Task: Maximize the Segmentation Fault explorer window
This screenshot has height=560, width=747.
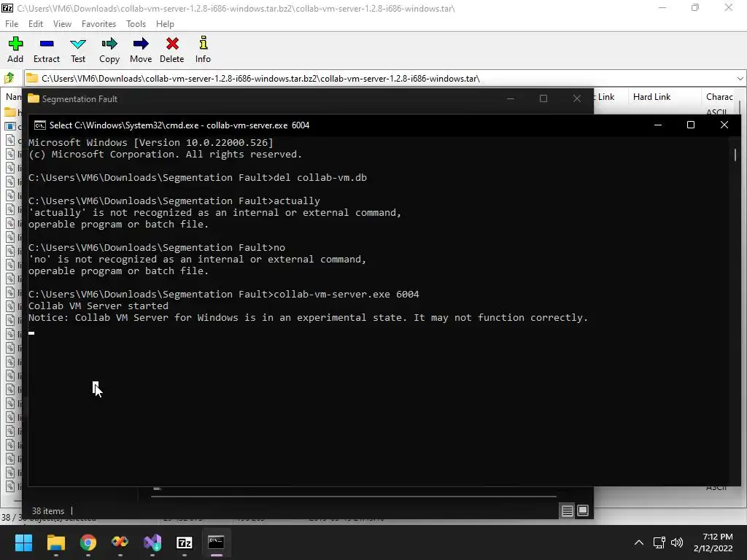Action: pos(543,98)
